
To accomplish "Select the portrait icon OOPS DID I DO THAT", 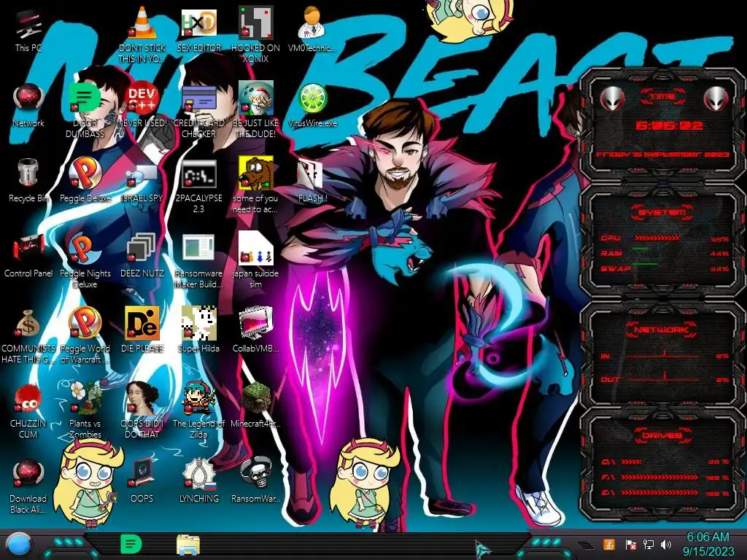I will pyautogui.click(x=142, y=399).
